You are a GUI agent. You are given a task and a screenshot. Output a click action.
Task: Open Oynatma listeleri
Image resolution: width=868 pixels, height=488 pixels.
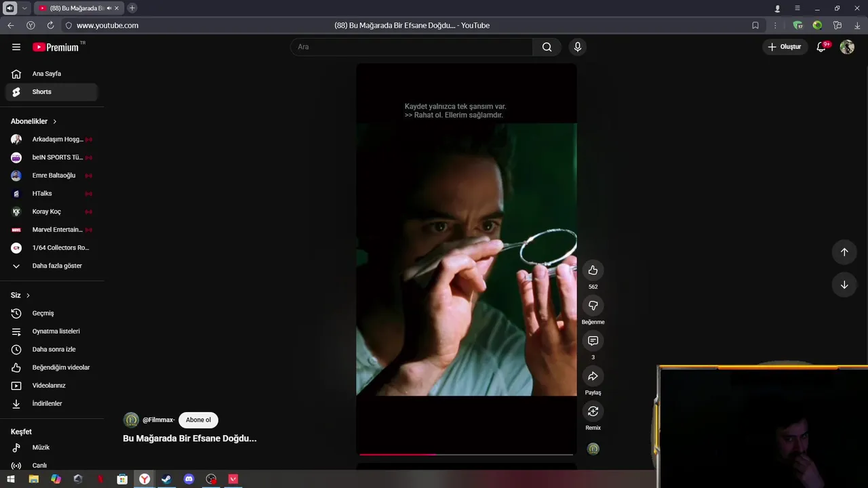pos(52,331)
